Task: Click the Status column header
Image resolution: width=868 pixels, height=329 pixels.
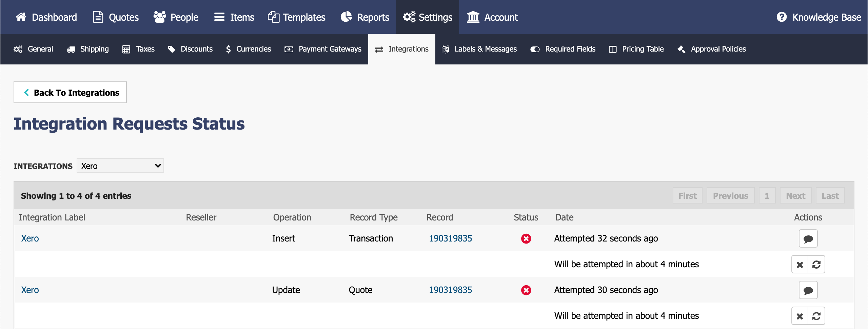Action: (526, 217)
